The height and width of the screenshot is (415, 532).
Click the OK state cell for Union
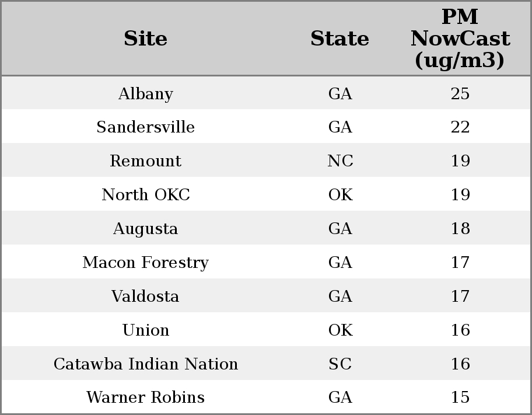click(340, 330)
